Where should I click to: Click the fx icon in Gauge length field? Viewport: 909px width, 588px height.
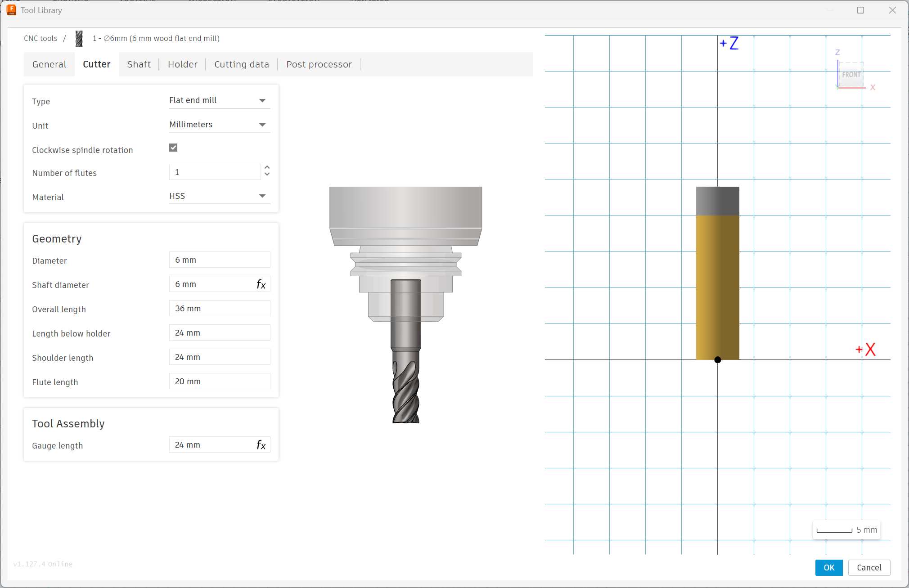(x=261, y=445)
